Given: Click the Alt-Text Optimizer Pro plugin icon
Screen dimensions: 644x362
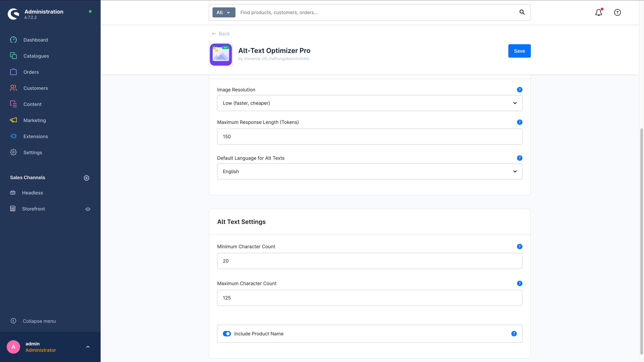Looking at the screenshot, I should 221,54.
